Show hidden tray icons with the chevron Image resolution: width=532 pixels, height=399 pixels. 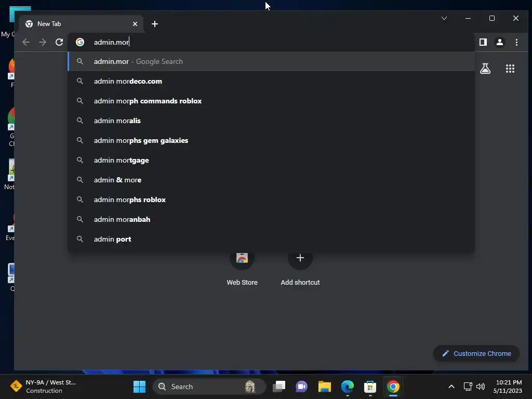[x=451, y=387]
